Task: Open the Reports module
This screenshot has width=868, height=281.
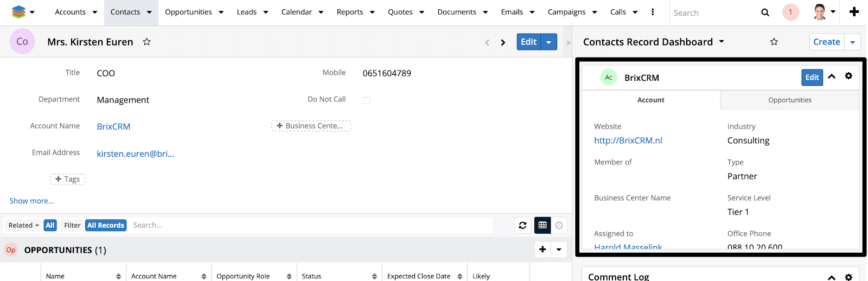Action: (350, 12)
